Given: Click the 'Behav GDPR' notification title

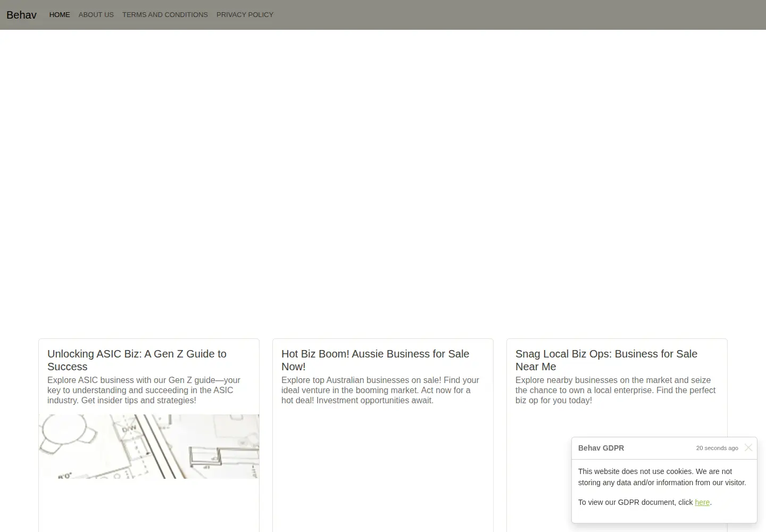Looking at the screenshot, I should coord(601,448).
